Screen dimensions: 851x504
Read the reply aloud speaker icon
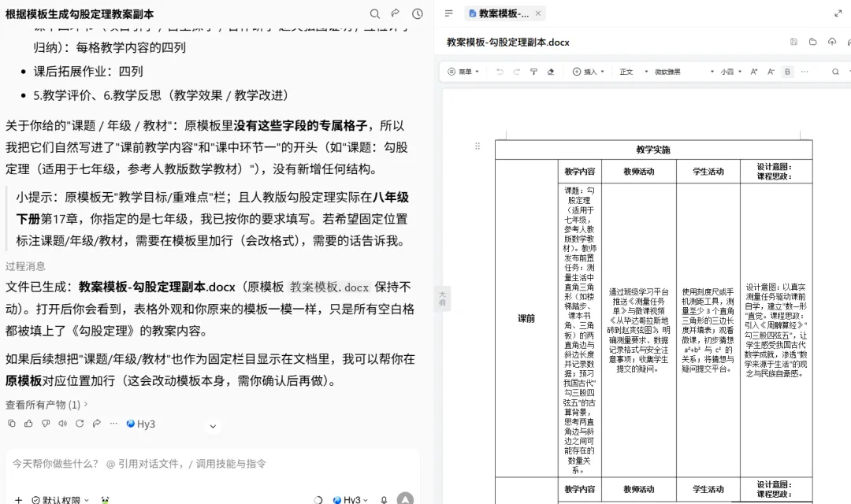(x=63, y=423)
